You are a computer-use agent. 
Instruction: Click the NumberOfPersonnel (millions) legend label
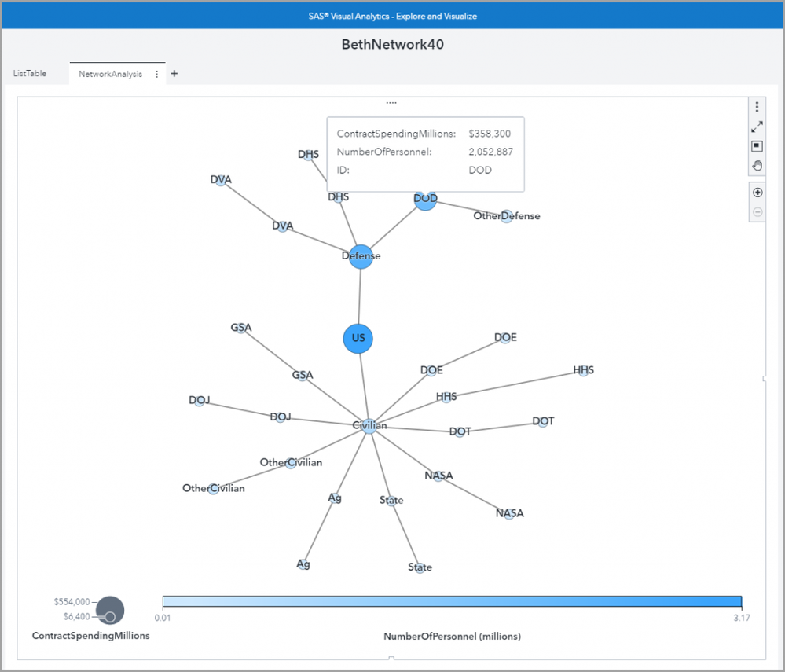452,637
